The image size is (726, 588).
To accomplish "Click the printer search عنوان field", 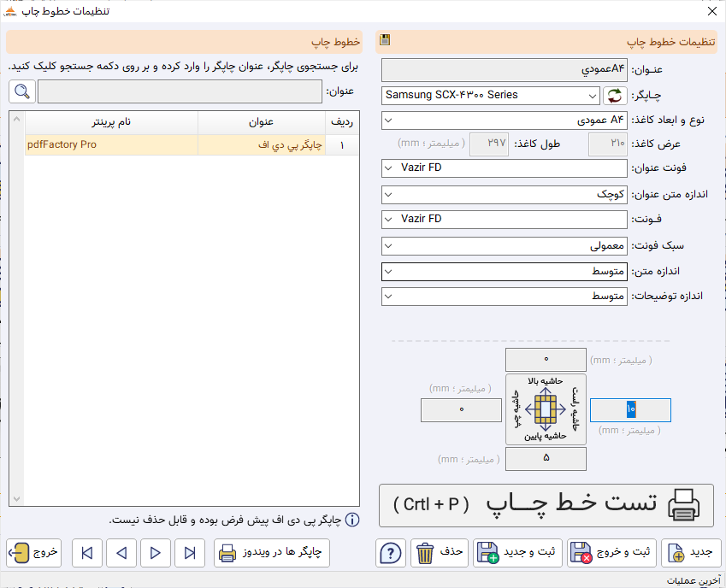I will [180, 91].
